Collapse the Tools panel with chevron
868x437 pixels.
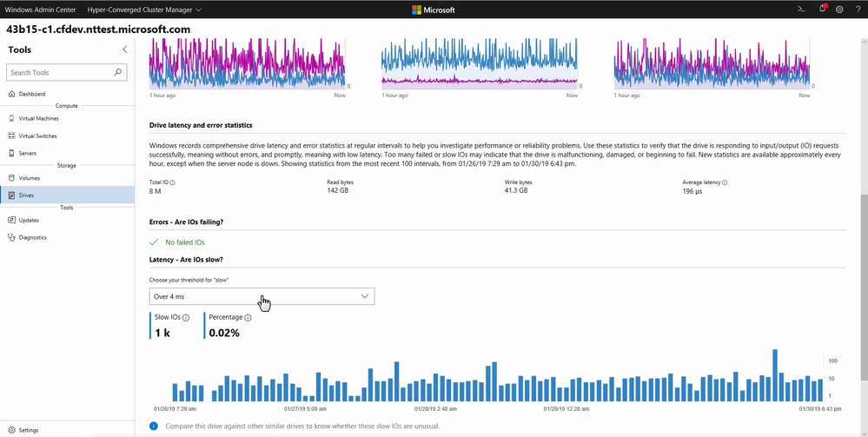coord(124,50)
